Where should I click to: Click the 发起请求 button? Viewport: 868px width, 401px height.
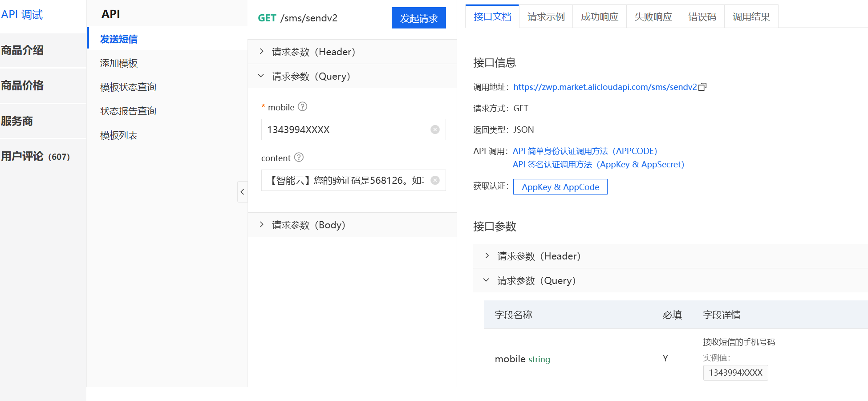(x=418, y=18)
